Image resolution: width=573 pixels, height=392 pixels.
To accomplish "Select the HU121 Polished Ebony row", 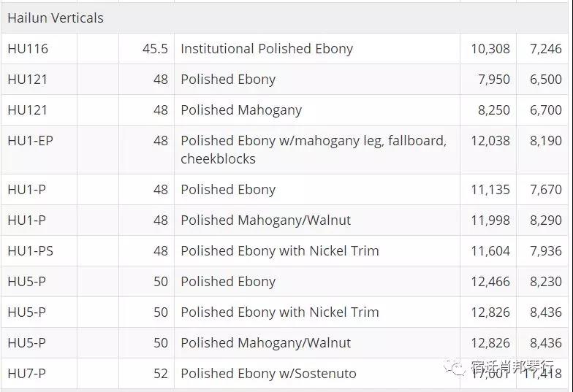I will pos(285,79).
